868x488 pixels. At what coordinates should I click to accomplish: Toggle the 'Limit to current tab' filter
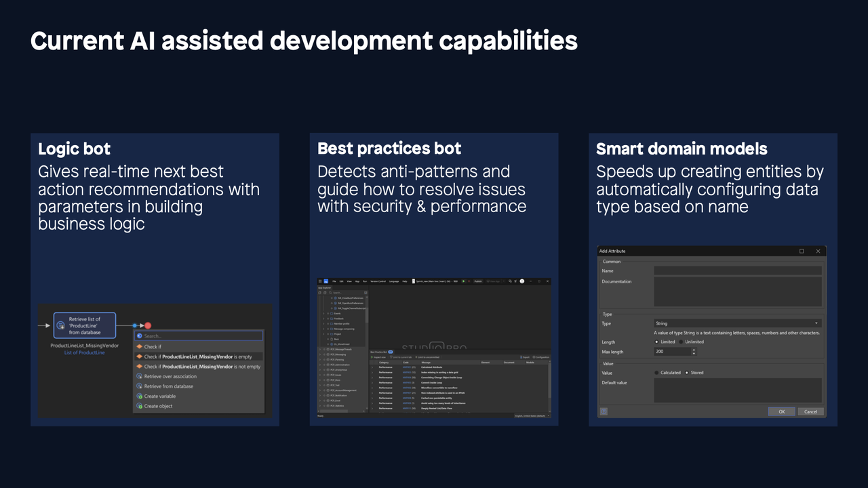click(x=401, y=357)
